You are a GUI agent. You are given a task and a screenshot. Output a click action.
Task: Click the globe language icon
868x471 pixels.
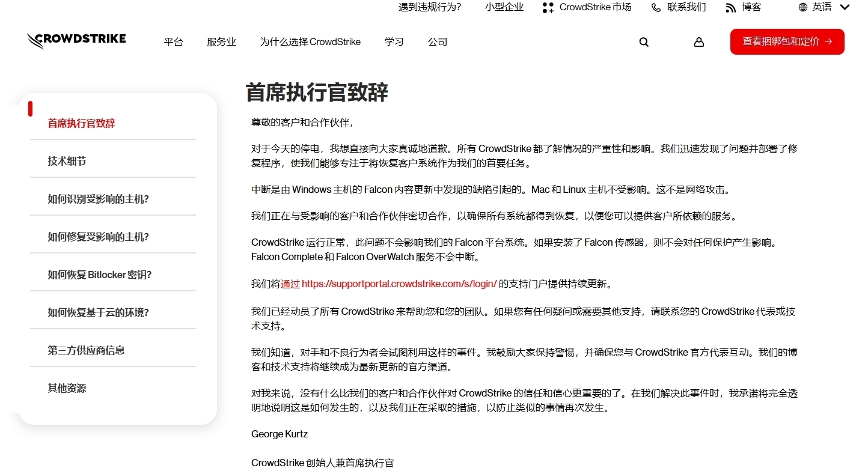pyautogui.click(x=803, y=7)
